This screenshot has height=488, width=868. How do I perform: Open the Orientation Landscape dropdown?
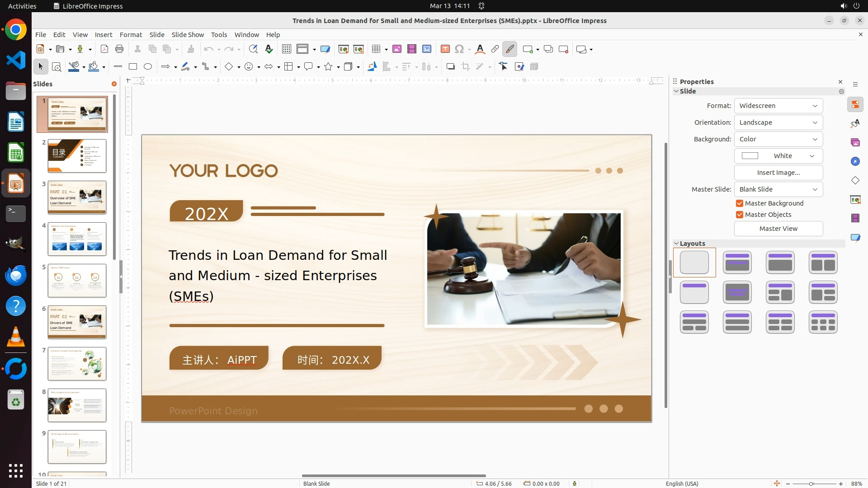(x=778, y=122)
